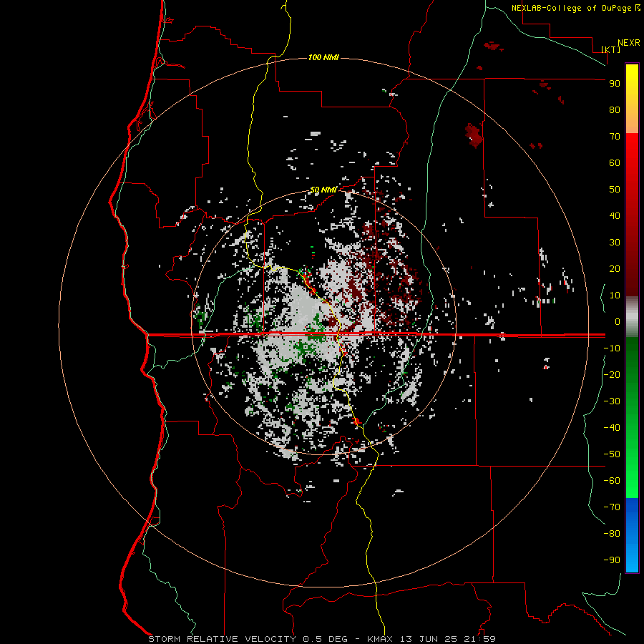Viewport: 644px width, 644px height.
Task: Click the 70 value on the velocity scale
Action: point(615,137)
